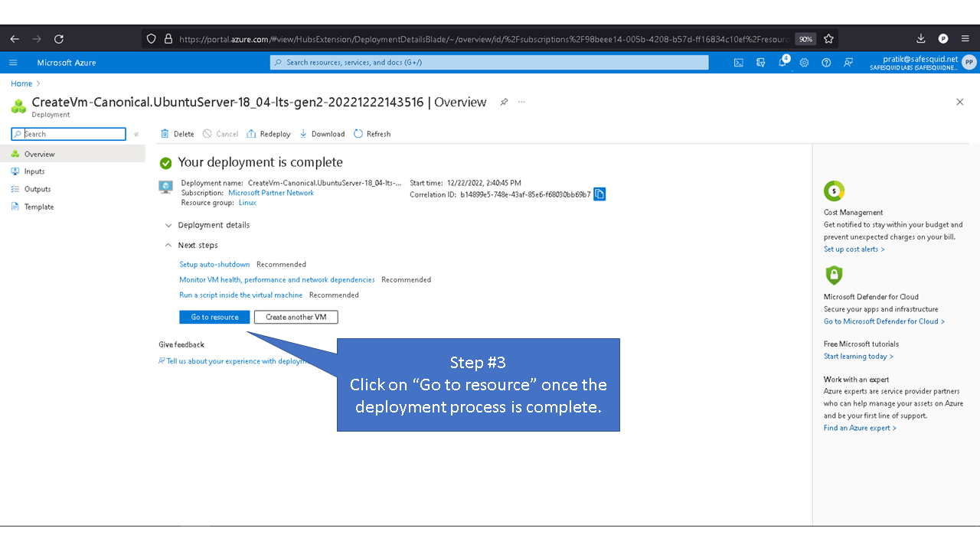The image size is (980, 551).
Task: Download the deployment
Action: tap(322, 134)
